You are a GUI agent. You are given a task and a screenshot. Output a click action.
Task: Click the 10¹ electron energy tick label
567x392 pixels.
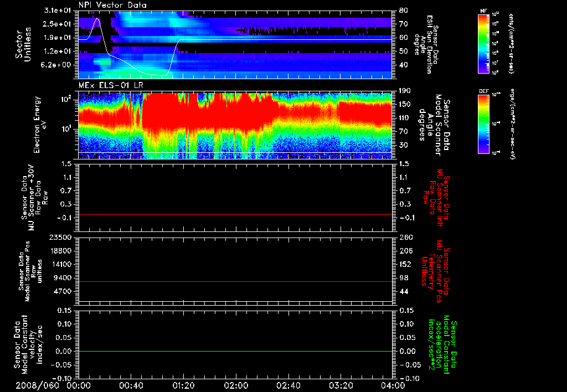tap(67, 129)
